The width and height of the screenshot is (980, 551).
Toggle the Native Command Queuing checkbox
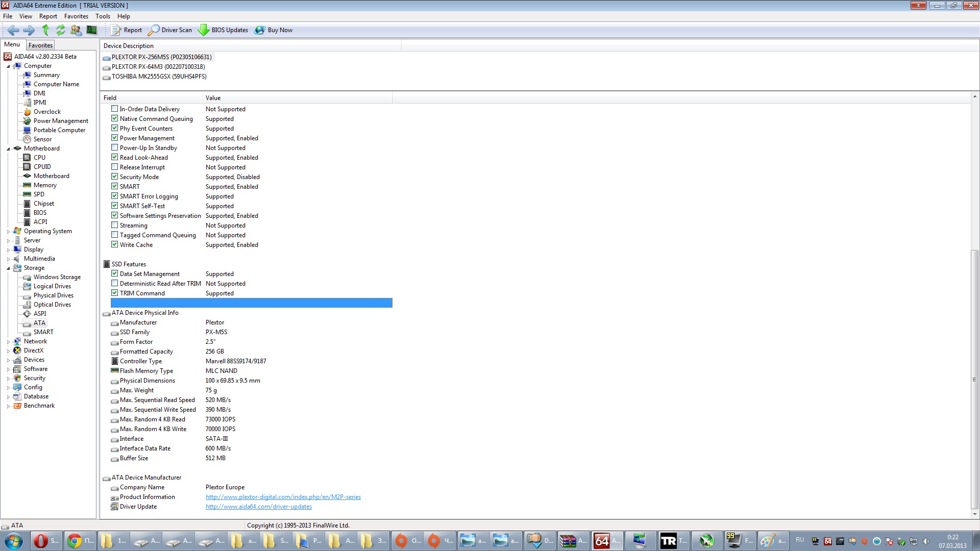coord(115,119)
